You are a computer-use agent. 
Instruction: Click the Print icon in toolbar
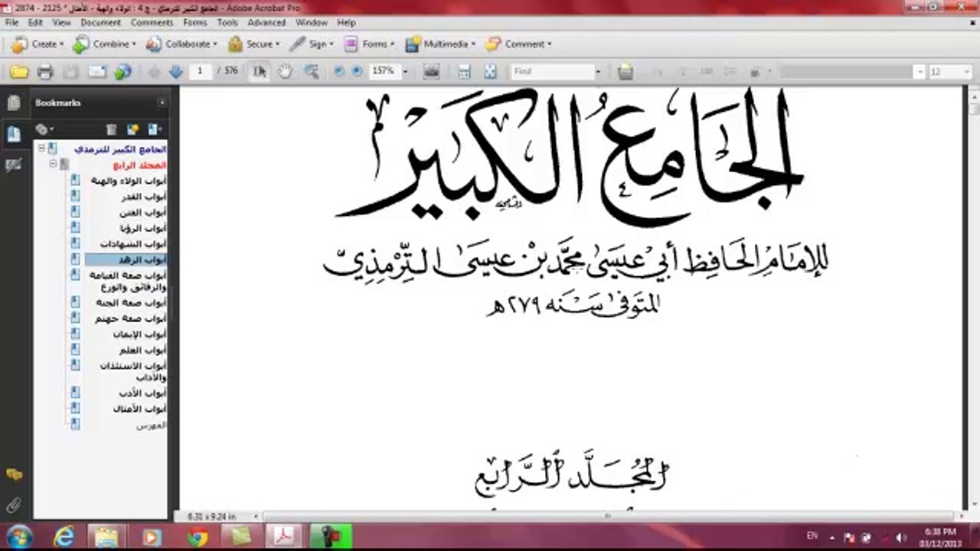tap(45, 71)
